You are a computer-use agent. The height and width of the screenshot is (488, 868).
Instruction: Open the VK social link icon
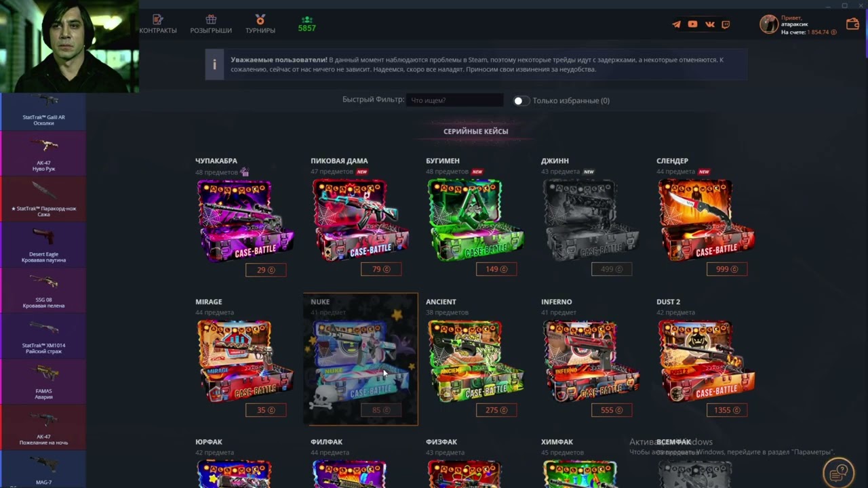click(709, 24)
